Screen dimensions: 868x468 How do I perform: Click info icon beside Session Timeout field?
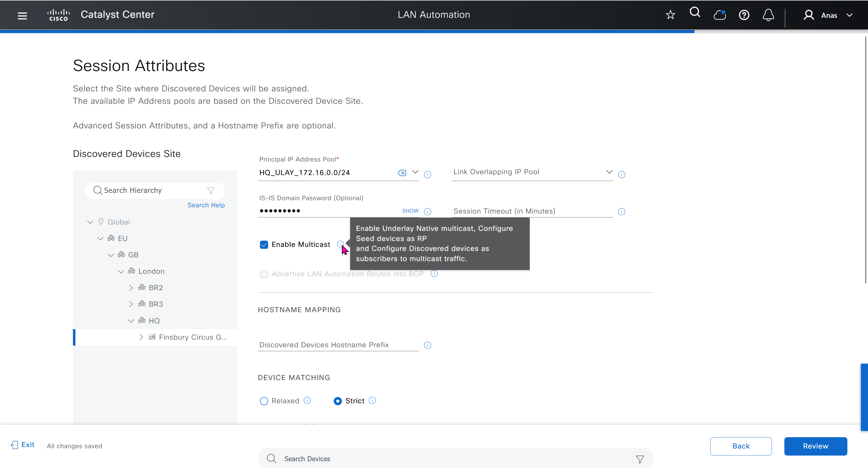pyautogui.click(x=622, y=212)
